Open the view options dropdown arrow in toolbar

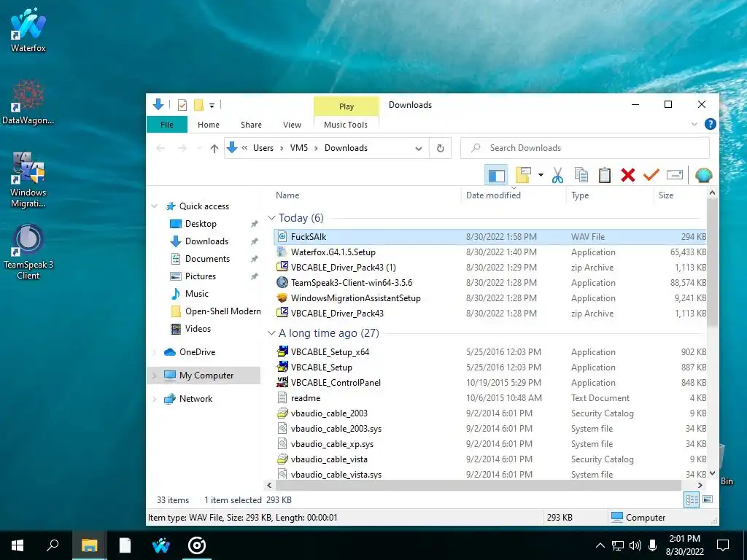[x=541, y=175]
